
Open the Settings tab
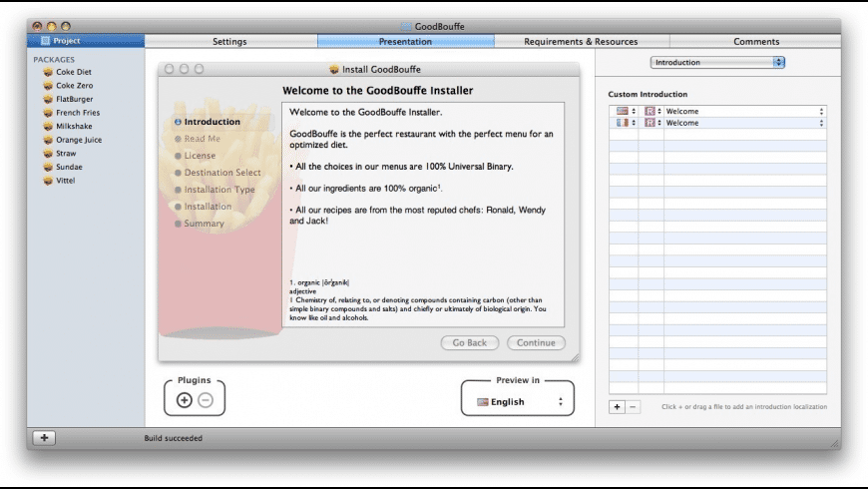coord(230,42)
